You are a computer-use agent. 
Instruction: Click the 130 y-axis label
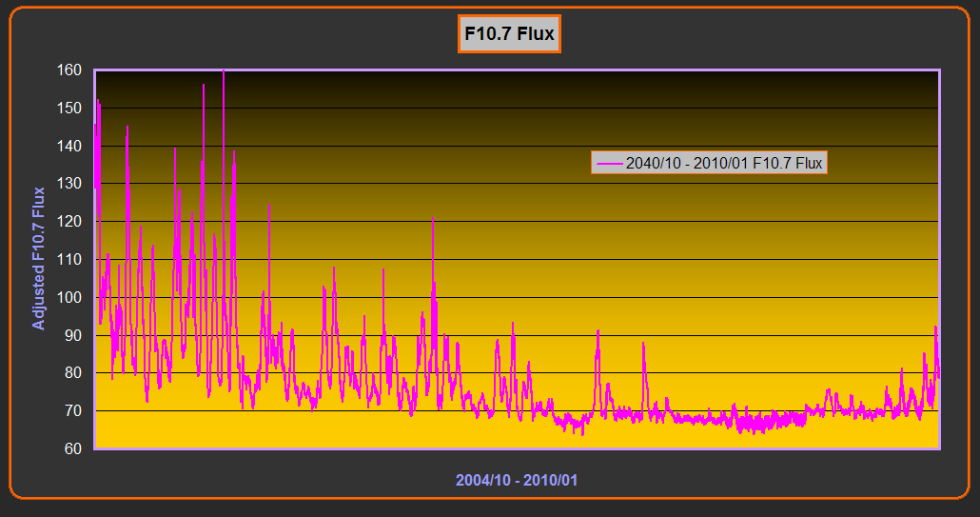[x=69, y=183]
